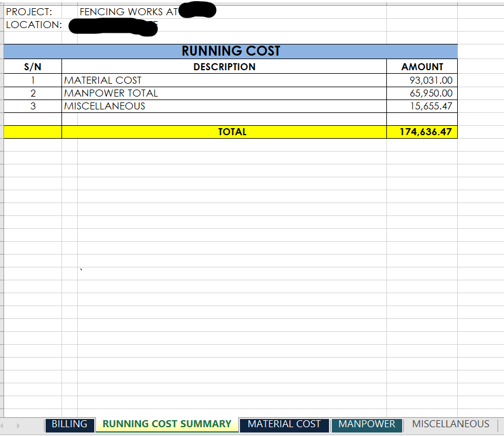This screenshot has width=504, height=436.
Task: Switch to the BILLING sheet tab
Action: tap(69, 424)
